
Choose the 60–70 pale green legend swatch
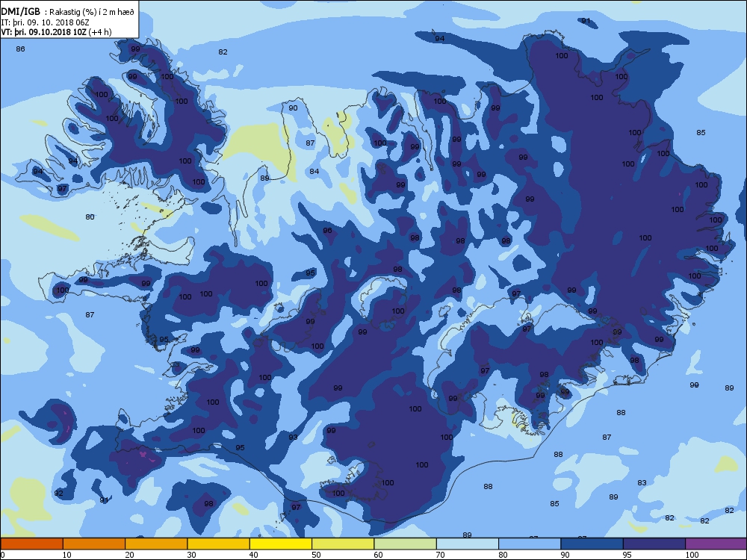(x=406, y=544)
